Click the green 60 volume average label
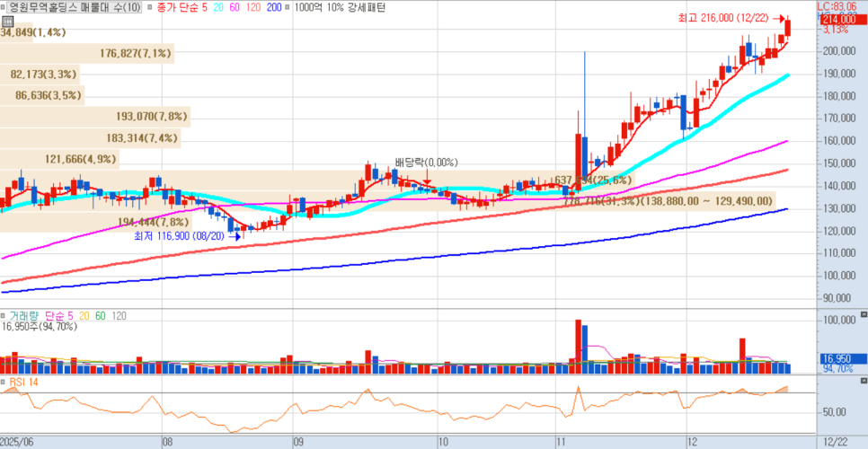868x449 pixels. 101,316
